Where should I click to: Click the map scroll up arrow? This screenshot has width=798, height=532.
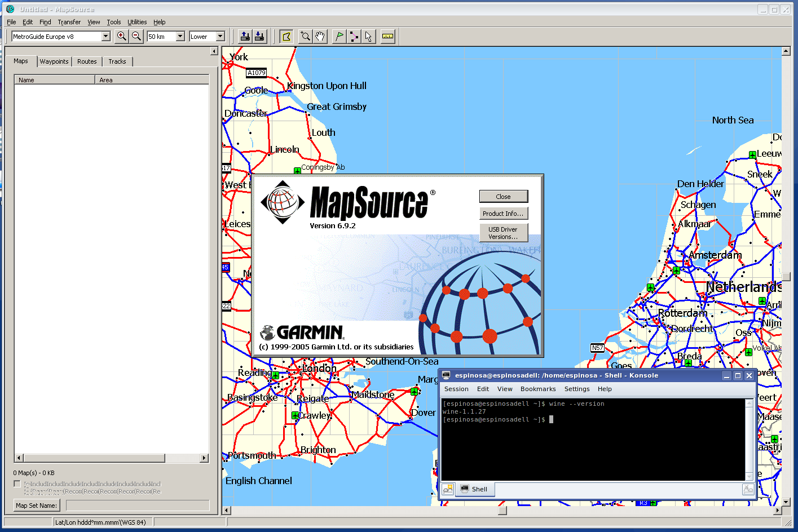[786, 51]
